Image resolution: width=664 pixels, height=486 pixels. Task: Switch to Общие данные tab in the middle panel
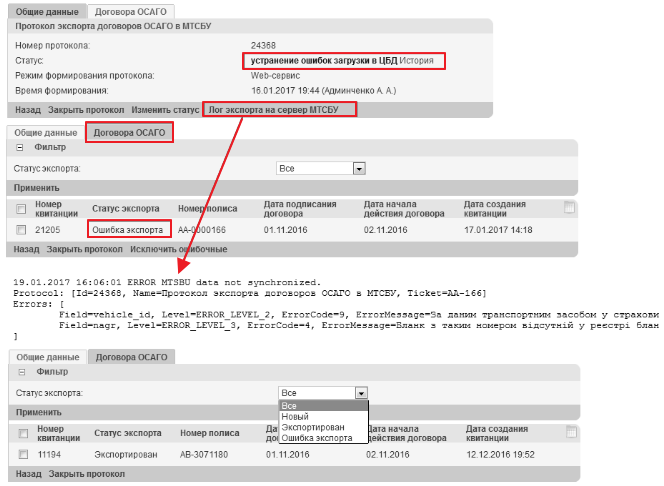46,133
